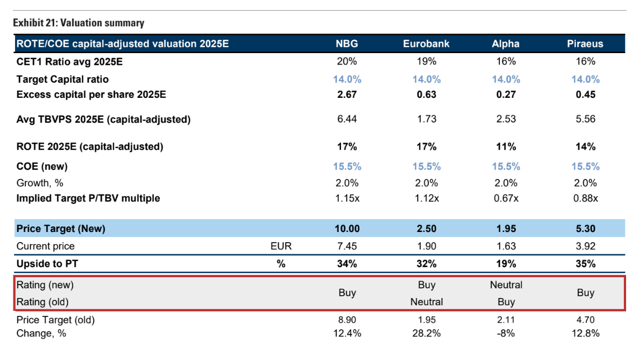644x341 pixels.
Task: Select the Eurobank column header
Action: coord(426,44)
